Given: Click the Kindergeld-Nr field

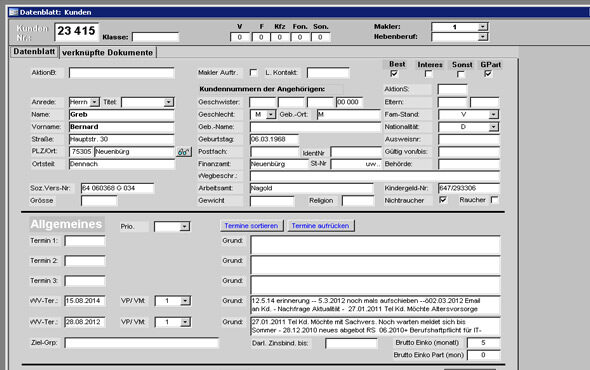Looking at the screenshot, I should [469, 188].
